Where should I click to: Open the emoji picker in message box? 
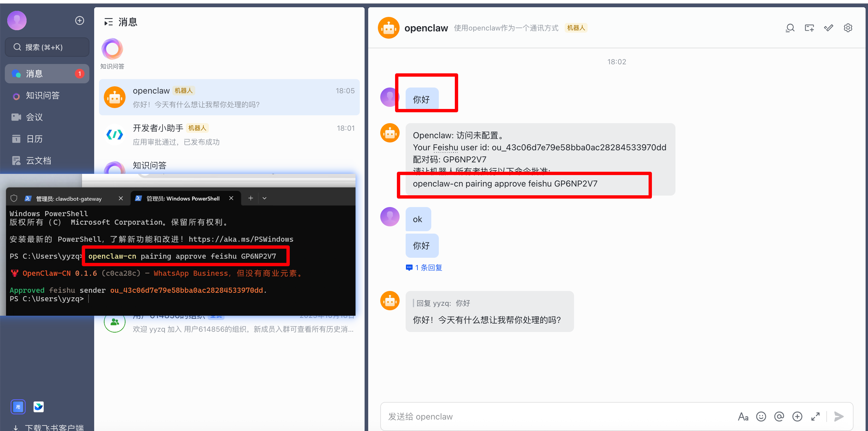[761, 417]
